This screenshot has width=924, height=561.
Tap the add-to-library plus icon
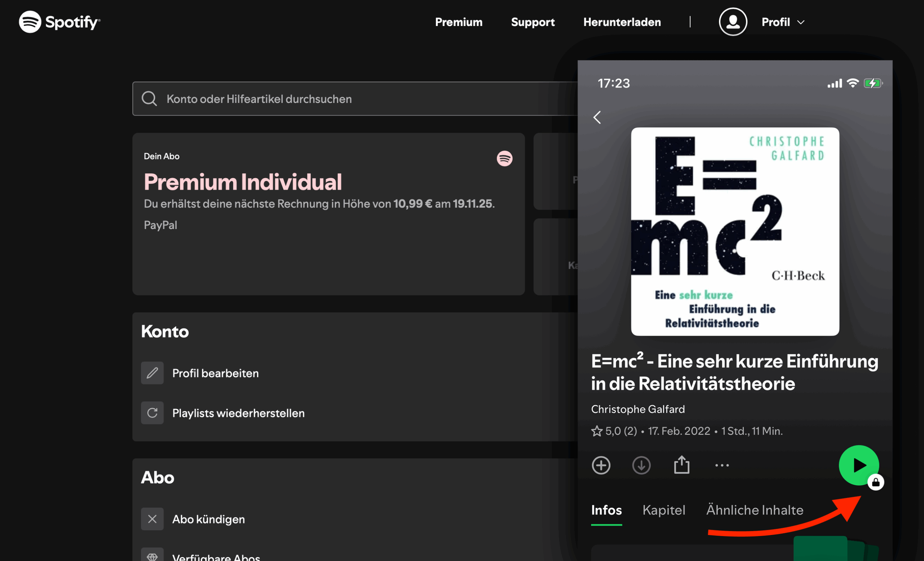(601, 465)
